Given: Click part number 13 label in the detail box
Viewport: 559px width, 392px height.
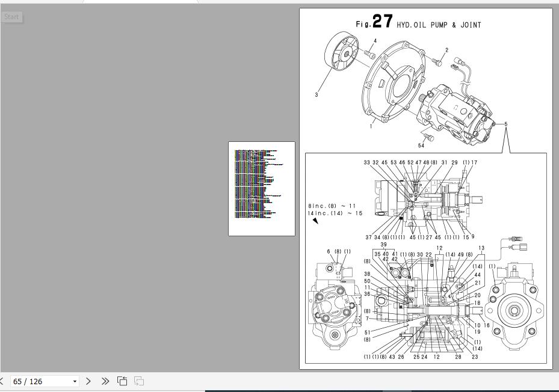Looking at the screenshot, I should click(481, 248).
